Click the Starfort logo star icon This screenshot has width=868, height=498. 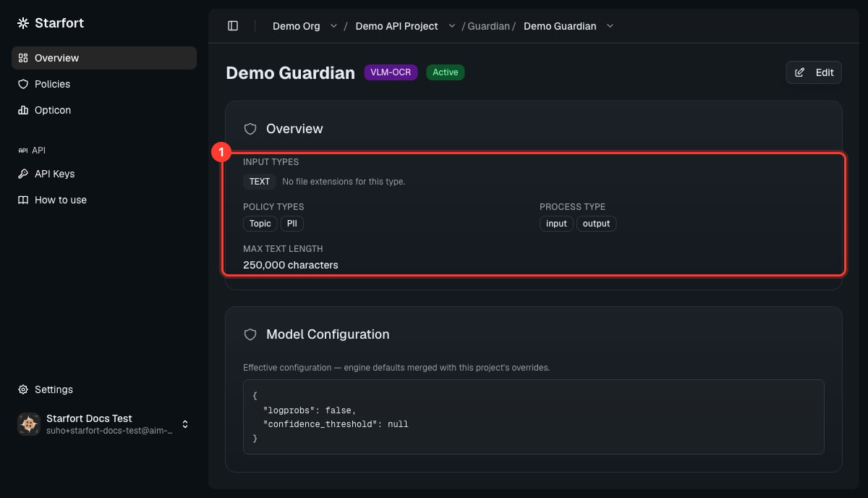click(x=23, y=23)
